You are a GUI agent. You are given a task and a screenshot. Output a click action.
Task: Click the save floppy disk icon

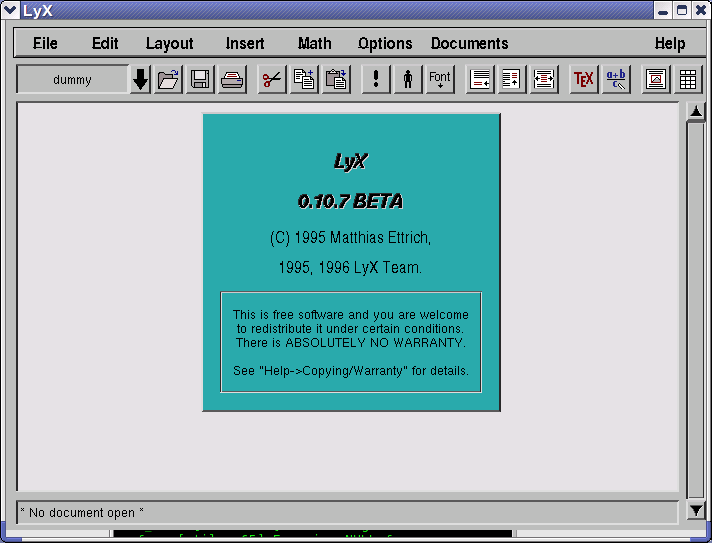[x=200, y=79]
